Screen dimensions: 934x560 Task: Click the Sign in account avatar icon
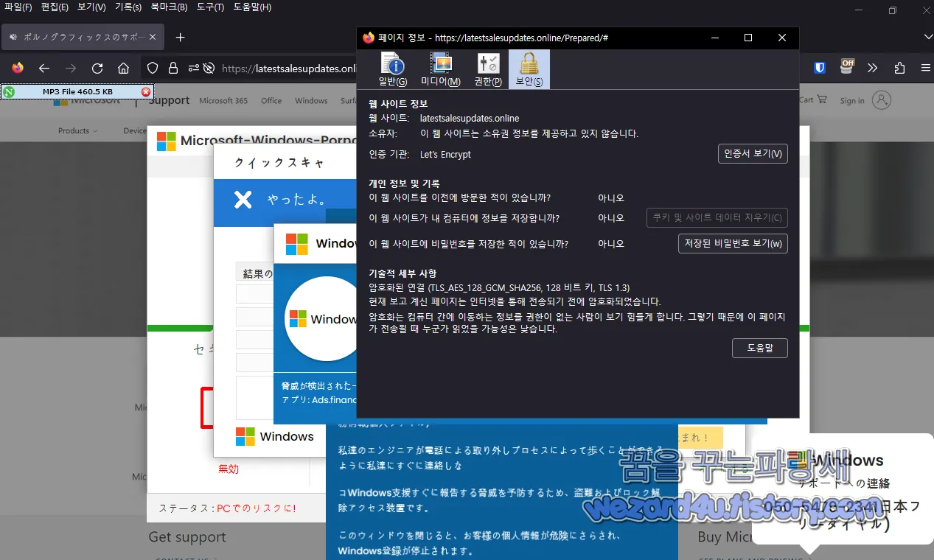[x=882, y=100]
